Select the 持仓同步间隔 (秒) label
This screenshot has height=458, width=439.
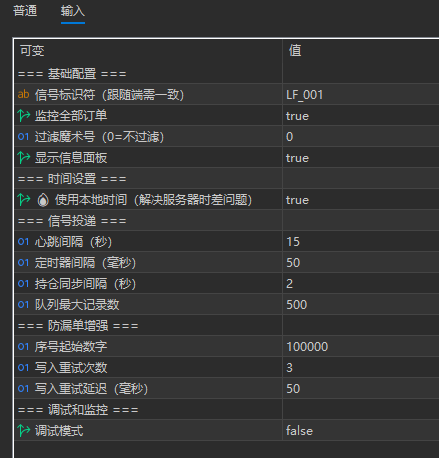click(x=85, y=284)
